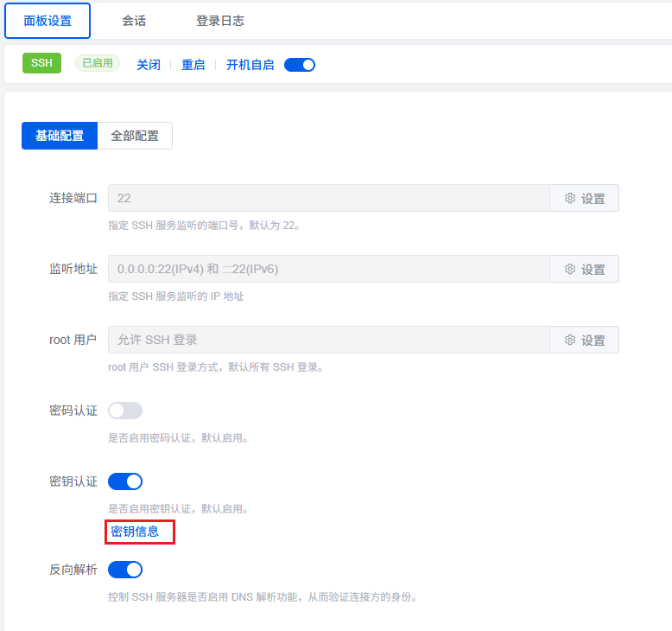Open the 登录日志 tab
672x631 pixels.
pyautogui.click(x=220, y=21)
